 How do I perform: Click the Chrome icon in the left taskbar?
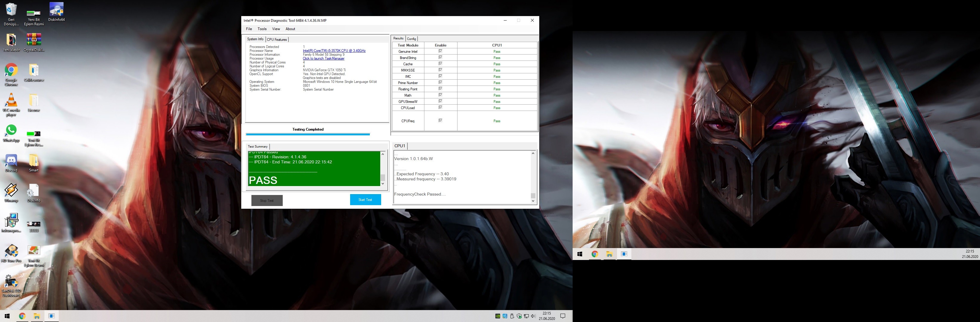22,316
